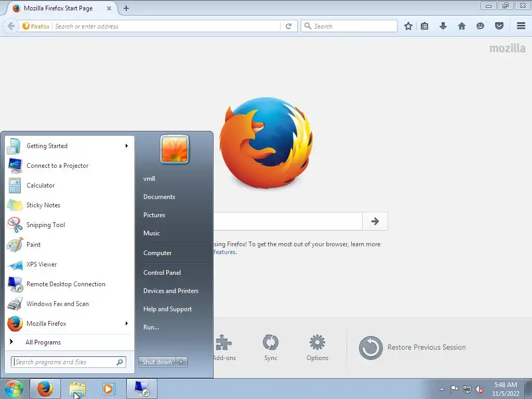Viewport: 532px width, 399px height.
Task: Click the user account picture
Action: (175, 149)
